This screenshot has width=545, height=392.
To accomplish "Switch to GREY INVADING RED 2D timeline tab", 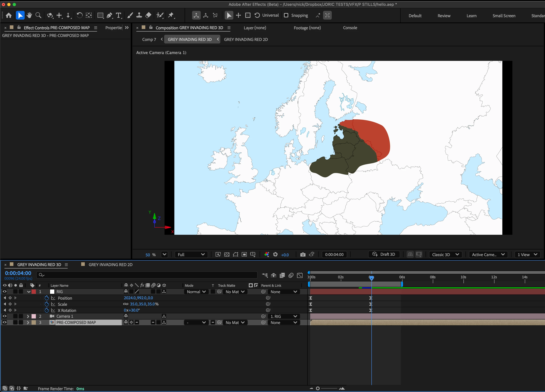I will 110,265.
